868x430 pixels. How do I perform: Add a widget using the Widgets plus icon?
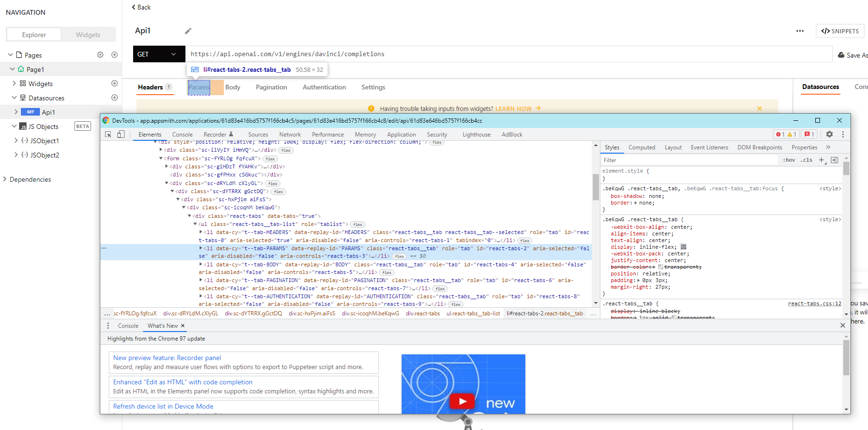point(115,83)
